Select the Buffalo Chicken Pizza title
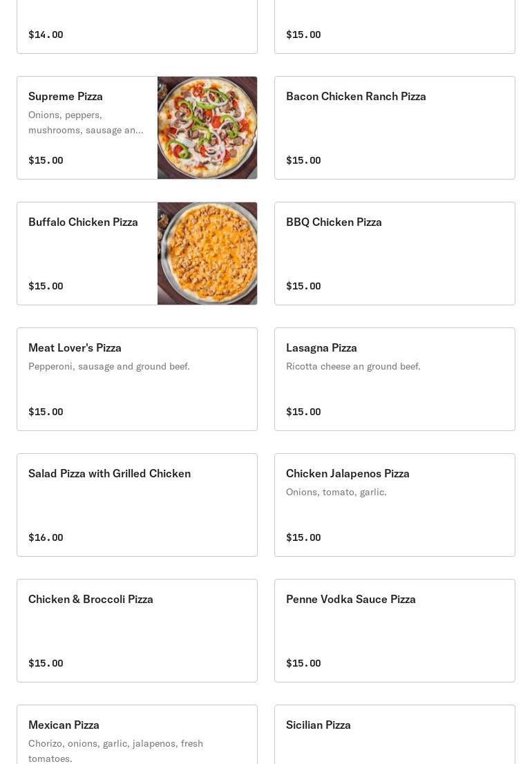532x764 pixels. [83, 222]
